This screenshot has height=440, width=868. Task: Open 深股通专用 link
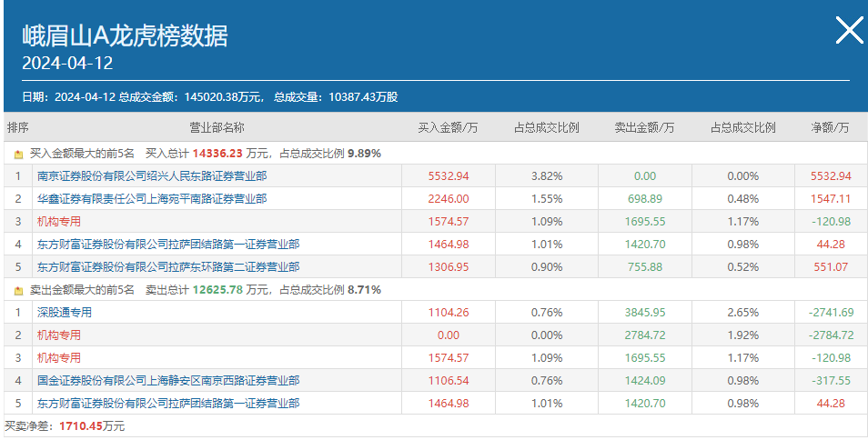(65, 313)
